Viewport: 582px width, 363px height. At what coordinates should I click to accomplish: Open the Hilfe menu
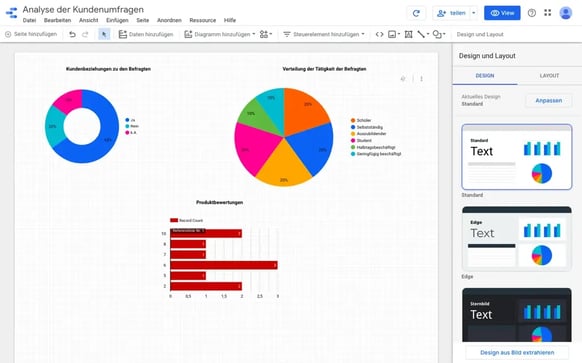coord(230,20)
